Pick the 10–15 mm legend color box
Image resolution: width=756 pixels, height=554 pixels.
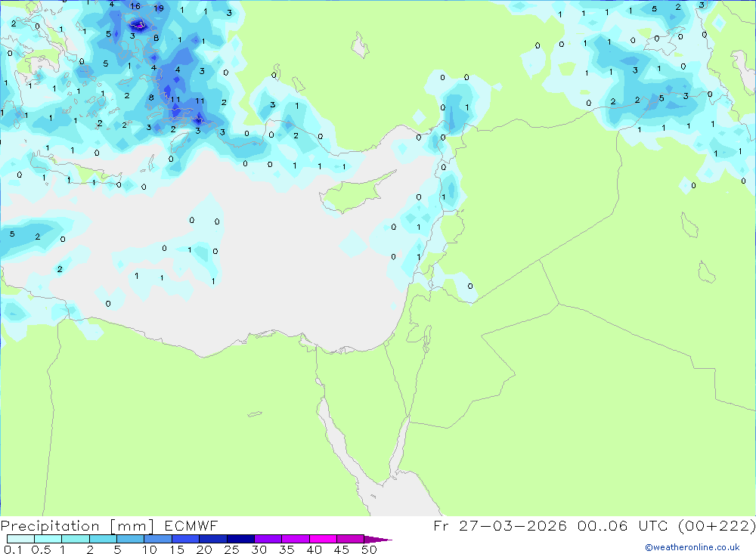(x=158, y=539)
